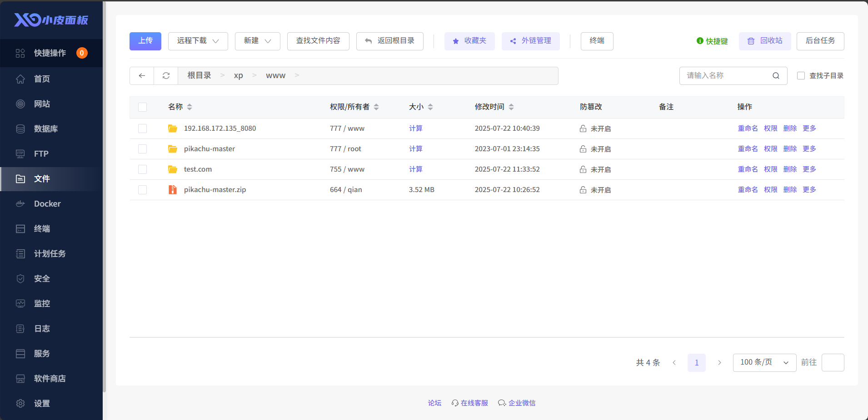The image size is (868, 420).
Task: Open the remote download dropdown
Action: click(198, 41)
